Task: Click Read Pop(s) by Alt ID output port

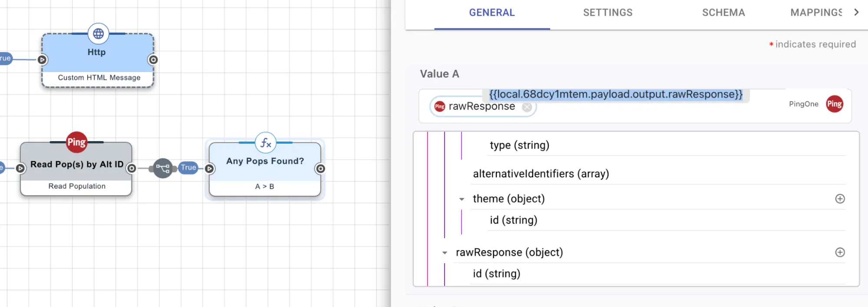Action: (x=132, y=168)
